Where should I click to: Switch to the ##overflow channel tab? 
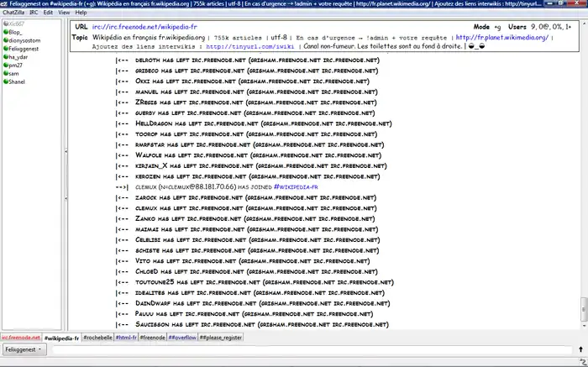[182, 338]
